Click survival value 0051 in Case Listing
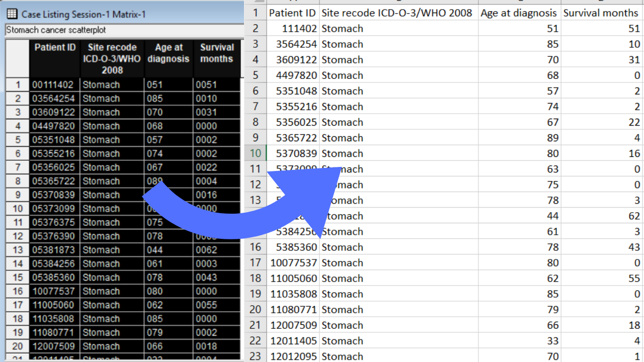Image resolution: width=644 pixels, height=362 pixels. click(x=217, y=84)
